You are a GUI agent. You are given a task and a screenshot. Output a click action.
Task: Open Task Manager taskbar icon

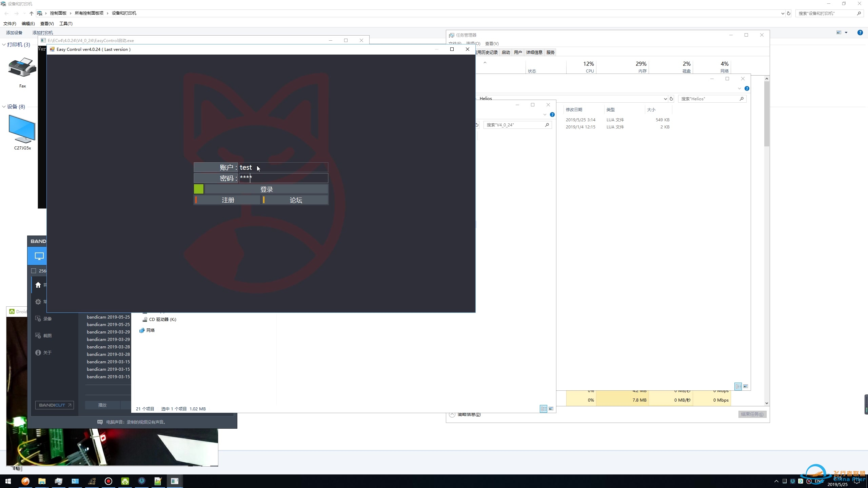pos(58,481)
